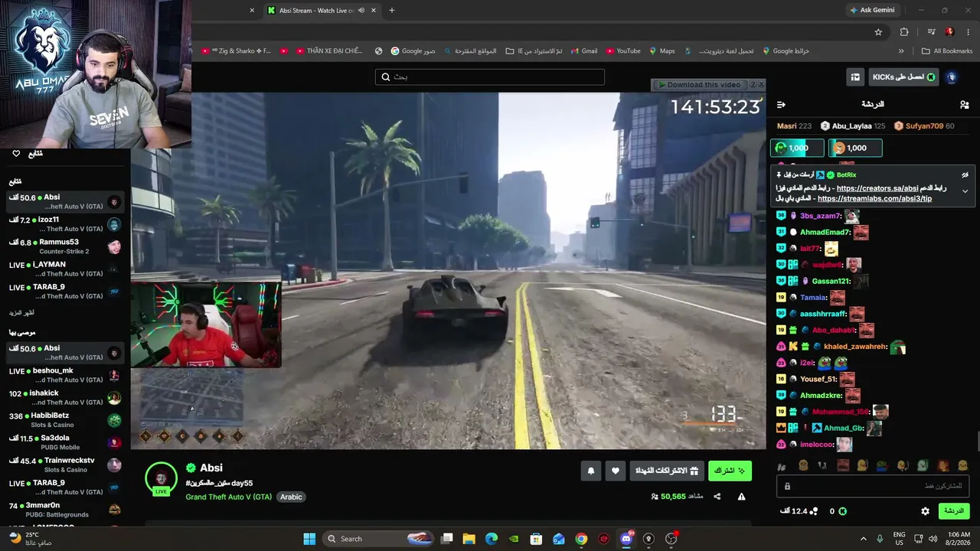Click the subscribers-only chat input field
The width and height of the screenshot is (980, 551).
click(873, 486)
